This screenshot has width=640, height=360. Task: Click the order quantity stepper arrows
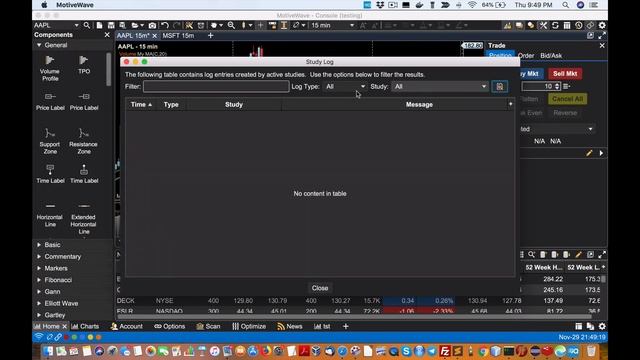click(557, 87)
